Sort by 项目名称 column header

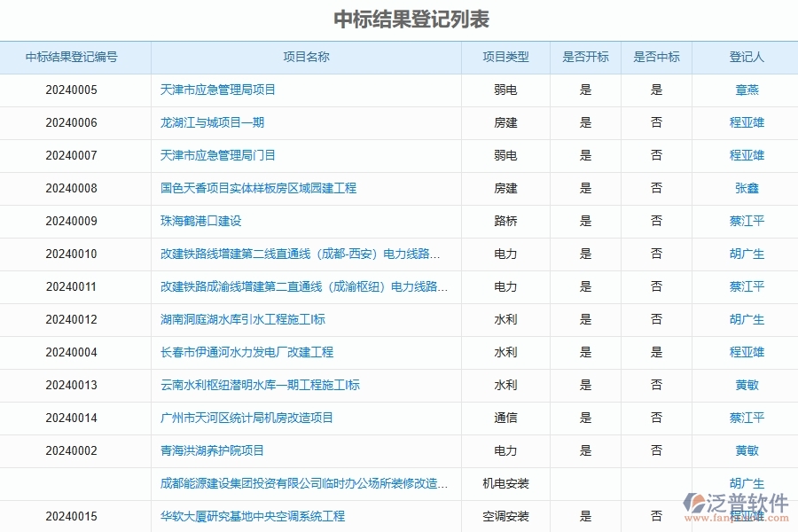click(306, 57)
